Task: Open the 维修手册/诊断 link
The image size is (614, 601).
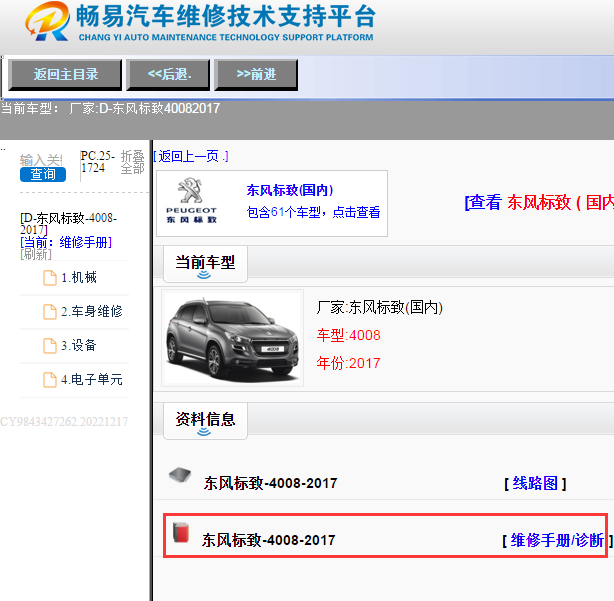Action: click(557, 541)
